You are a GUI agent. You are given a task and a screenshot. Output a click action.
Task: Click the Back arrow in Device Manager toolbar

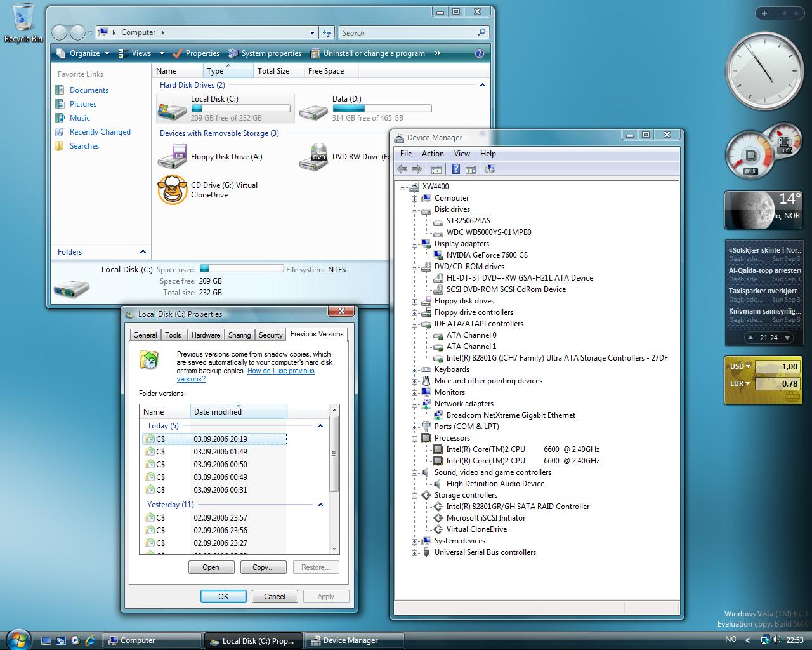[402, 169]
